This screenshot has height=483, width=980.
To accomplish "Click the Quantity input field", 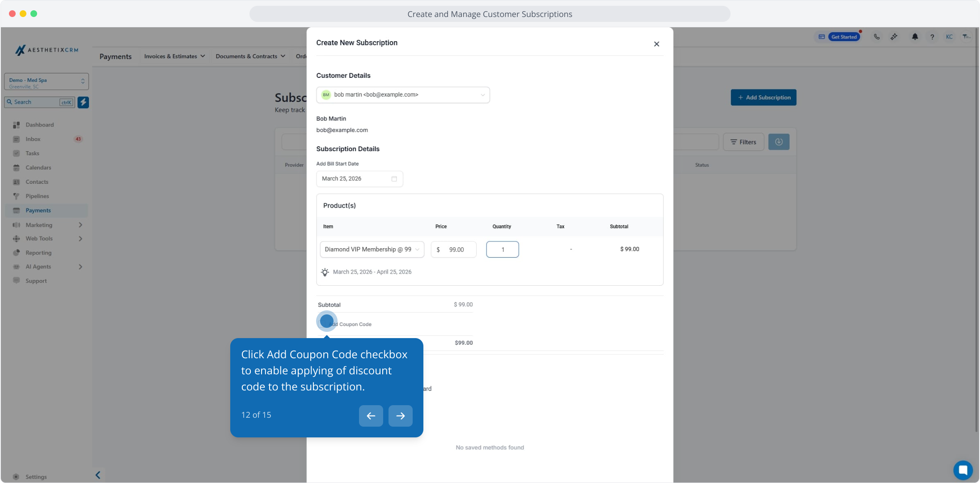I will coord(502,250).
